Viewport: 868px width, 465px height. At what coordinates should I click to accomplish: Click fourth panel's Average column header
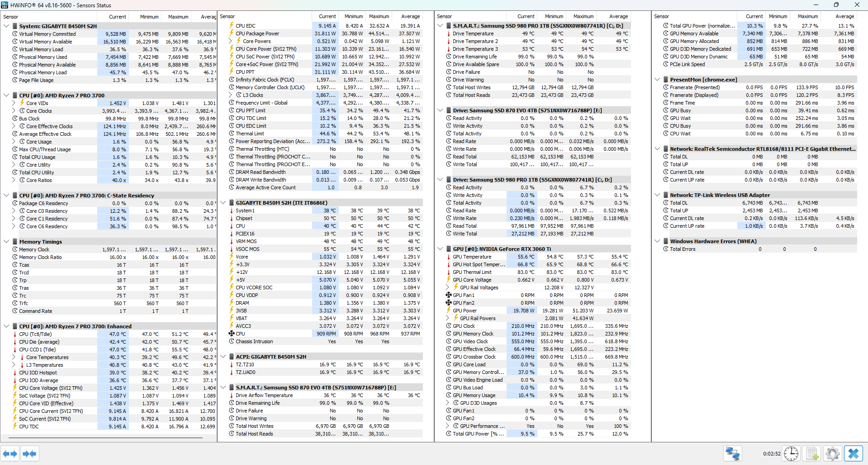coord(839,16)
